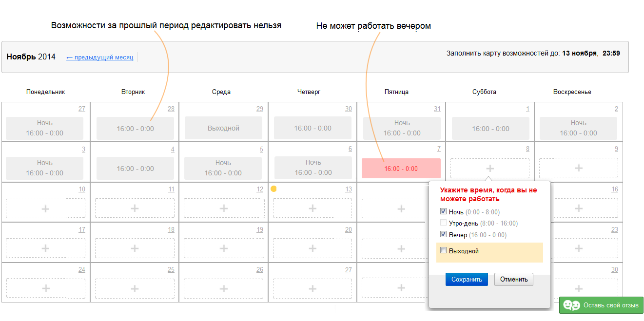644x321 pixels.
Task: Click the plus icon for day 19
Action: pyautogui.click(x=224, y=248)
